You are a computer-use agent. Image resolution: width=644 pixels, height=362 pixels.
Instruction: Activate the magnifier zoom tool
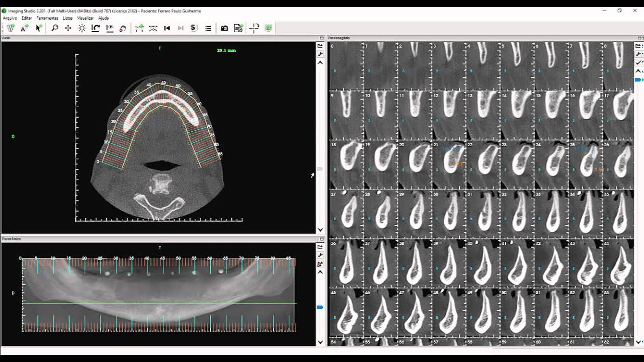54,28
